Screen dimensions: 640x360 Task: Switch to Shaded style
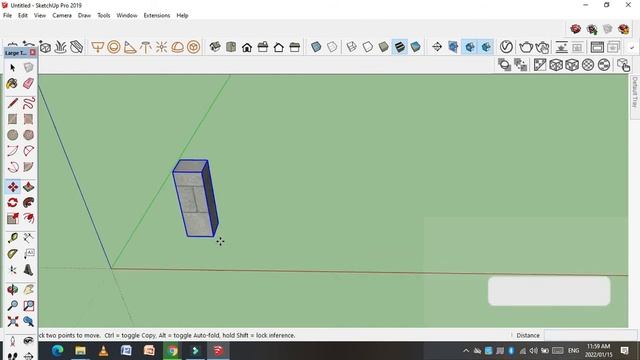(383, 47)
